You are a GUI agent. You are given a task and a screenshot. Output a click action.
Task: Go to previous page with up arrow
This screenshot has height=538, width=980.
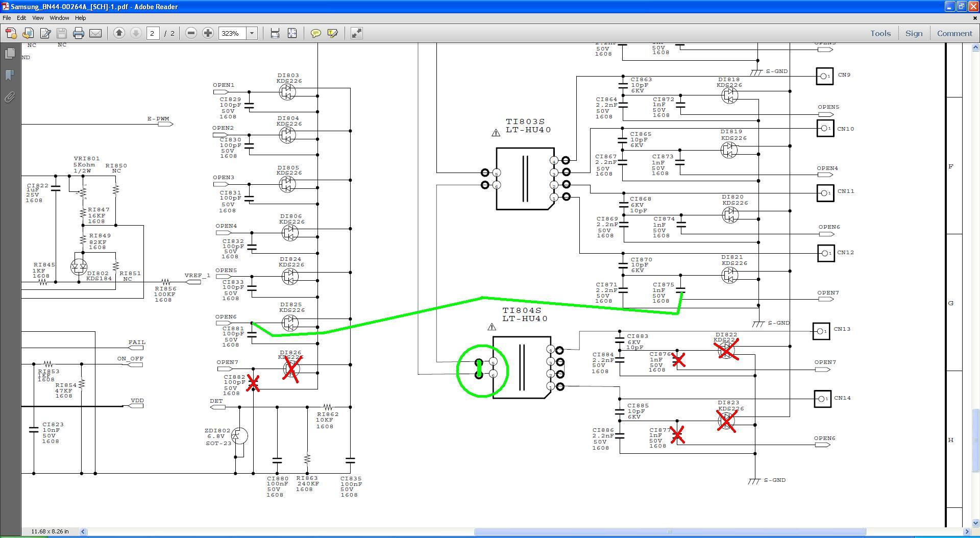(119, 33)
